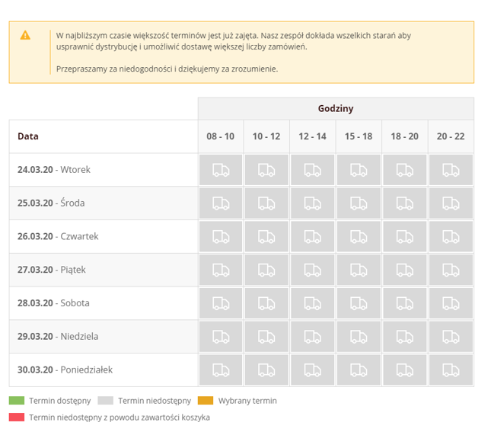491x448 pixels.
Task: Choose Niedziela 29.03.20 truck at 18 - 20
Action: point(404,337)
